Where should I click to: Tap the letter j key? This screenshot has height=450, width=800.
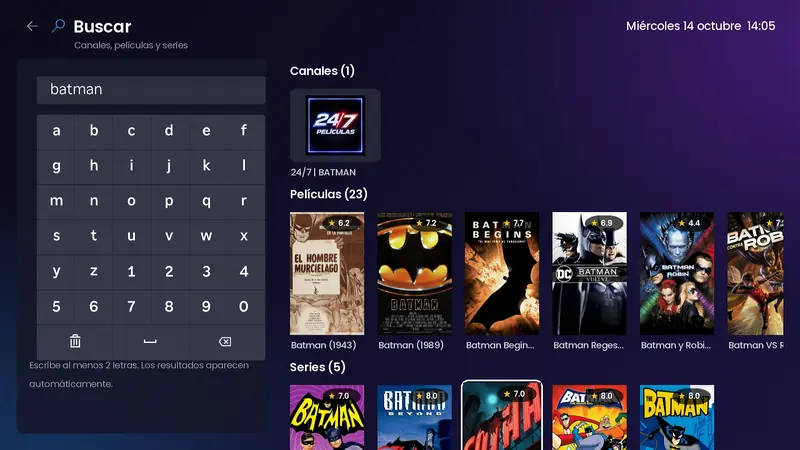(169, 166)
